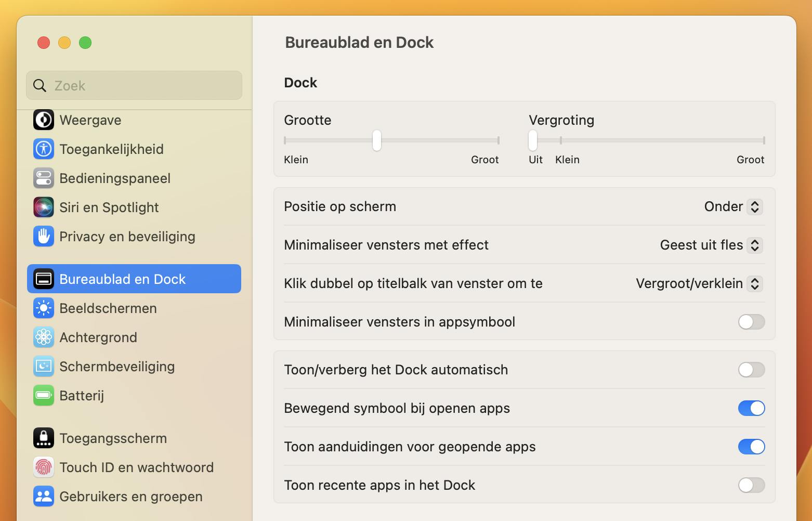Open Beeldschermen using its sun icon
This screenshot has width=812, height=521.
(x=44, y=308)
